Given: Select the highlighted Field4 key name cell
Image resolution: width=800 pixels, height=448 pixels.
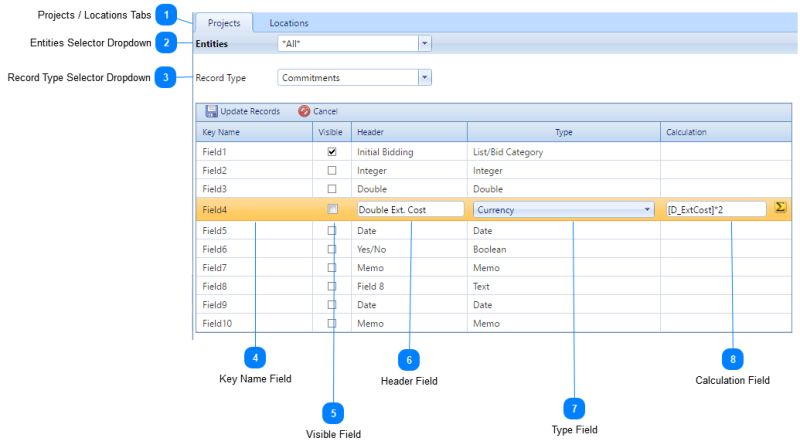Looking at the screenshot, I should pos(254,210).
